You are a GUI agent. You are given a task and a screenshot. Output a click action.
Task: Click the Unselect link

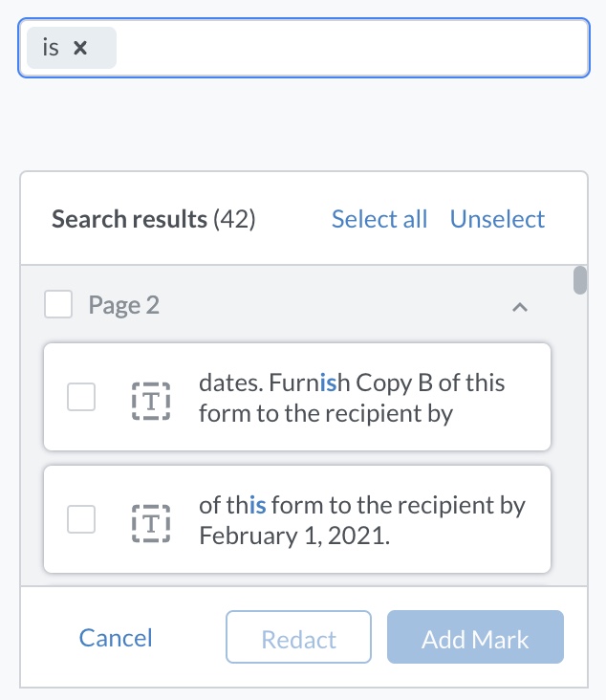497,219
